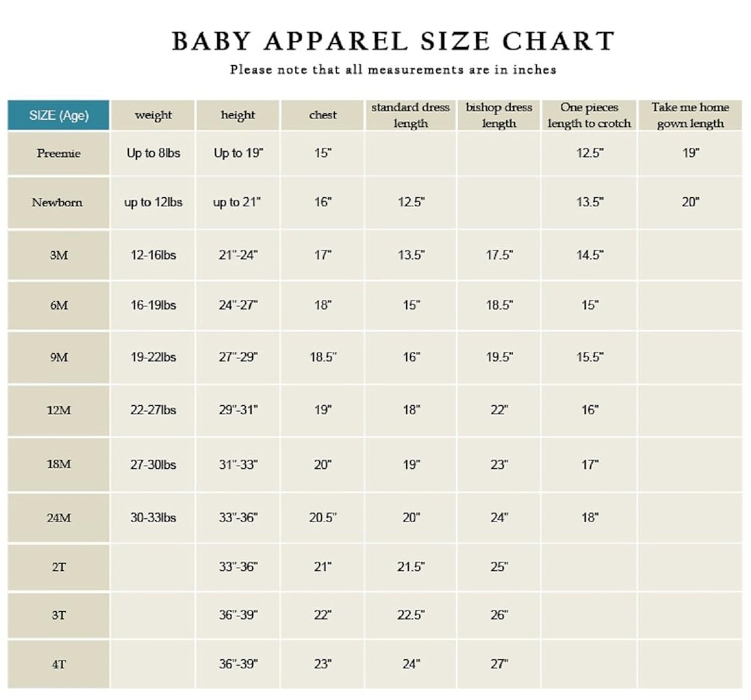The image size is (751, 700).
Task: Select the Up to 8lbs weight cell
Action: [153, 153]
